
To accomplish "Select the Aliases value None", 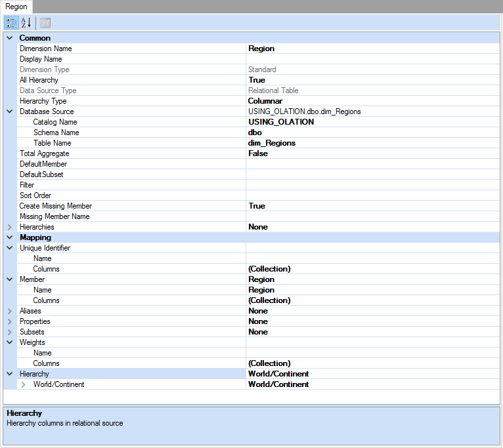I will [x=373, y=311].
